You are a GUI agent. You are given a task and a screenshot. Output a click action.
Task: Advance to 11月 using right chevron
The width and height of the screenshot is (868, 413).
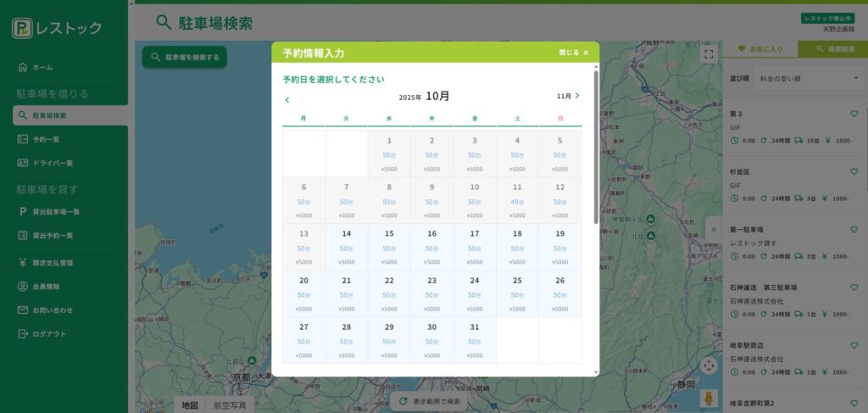tap(577, 96)
